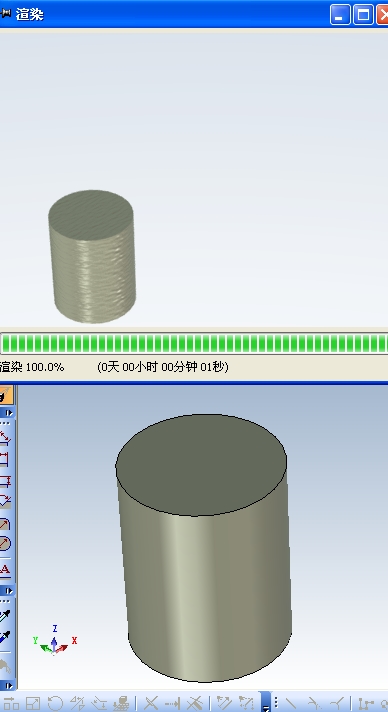Click the XYZ coordinate triad in viewport
Screen dimensions: 388x712
pyautogui.click(x=55, y=641)
